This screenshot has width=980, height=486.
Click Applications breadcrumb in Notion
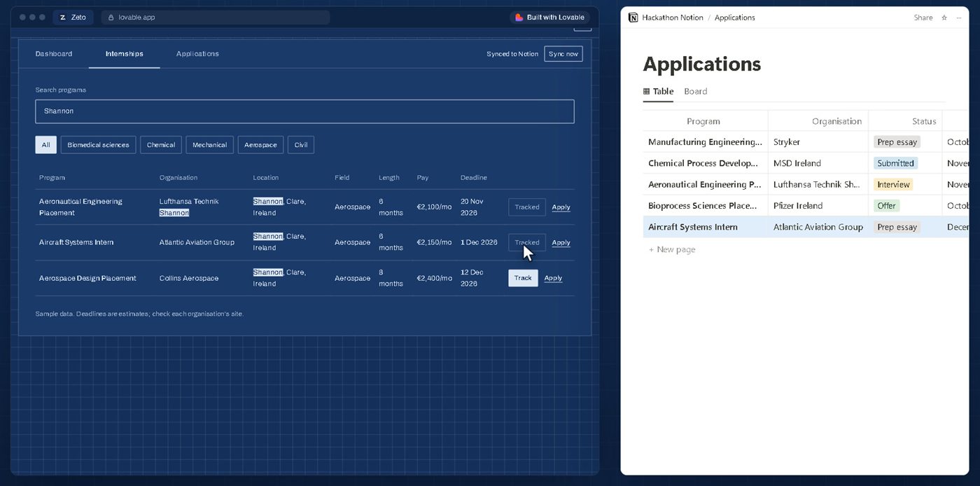tap(734, 18)
